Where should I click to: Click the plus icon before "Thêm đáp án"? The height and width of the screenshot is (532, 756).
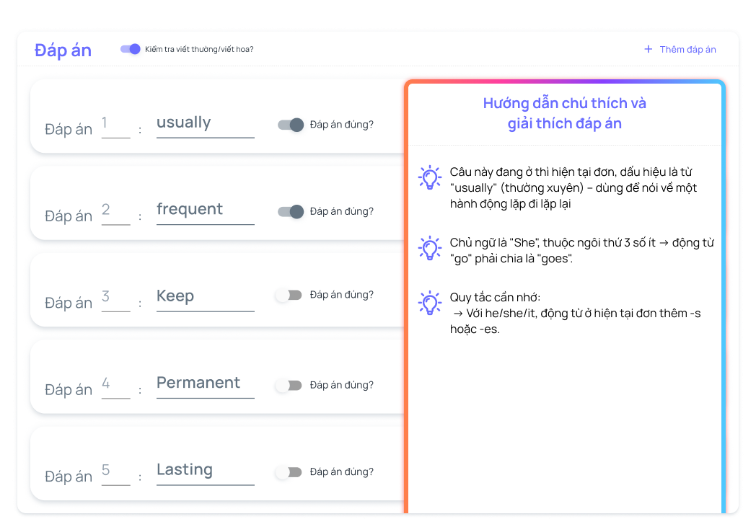coord(647,48)
